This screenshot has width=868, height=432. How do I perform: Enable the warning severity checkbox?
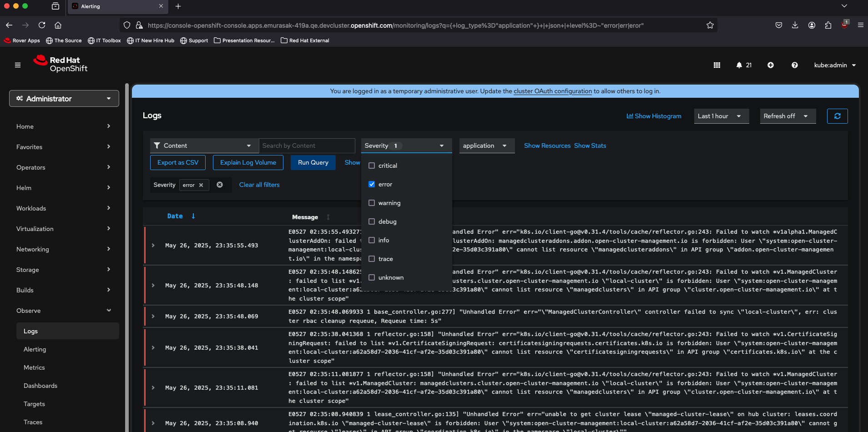tap(372, 203)
